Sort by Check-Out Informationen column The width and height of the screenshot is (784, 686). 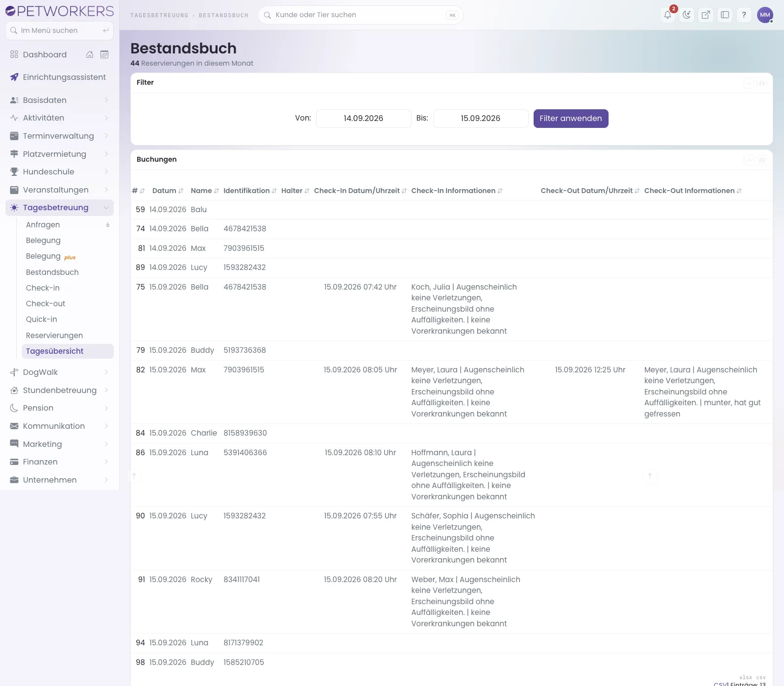693,191
